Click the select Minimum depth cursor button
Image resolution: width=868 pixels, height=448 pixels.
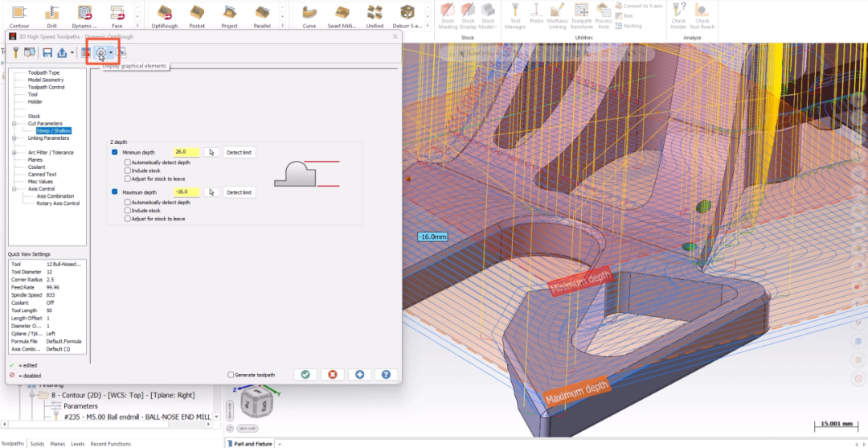click(211, 152)
